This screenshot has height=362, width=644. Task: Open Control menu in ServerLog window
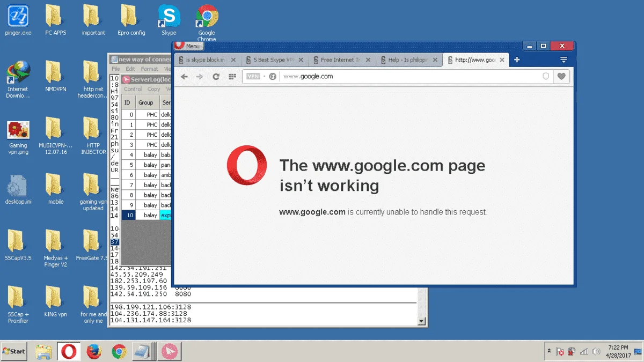tap(133, 89)
